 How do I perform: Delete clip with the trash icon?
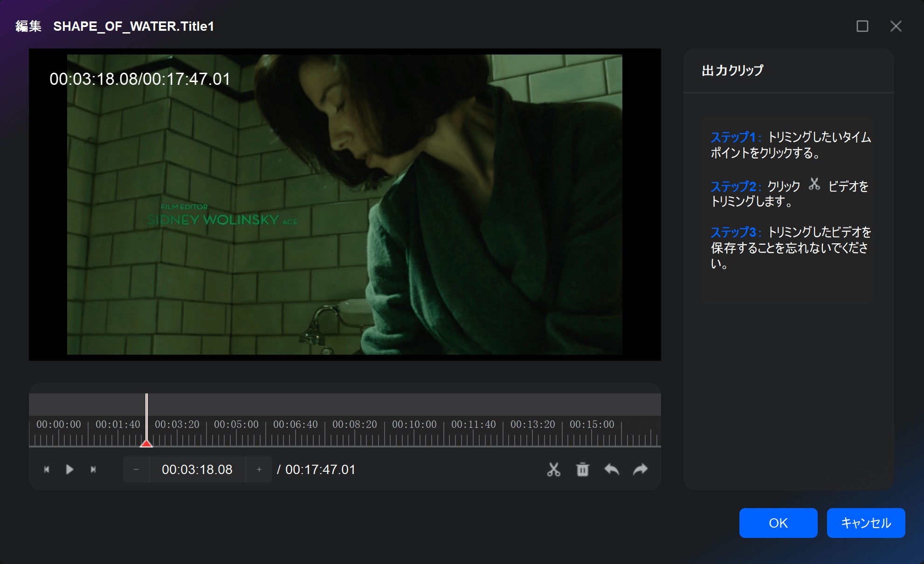point(582,469)
